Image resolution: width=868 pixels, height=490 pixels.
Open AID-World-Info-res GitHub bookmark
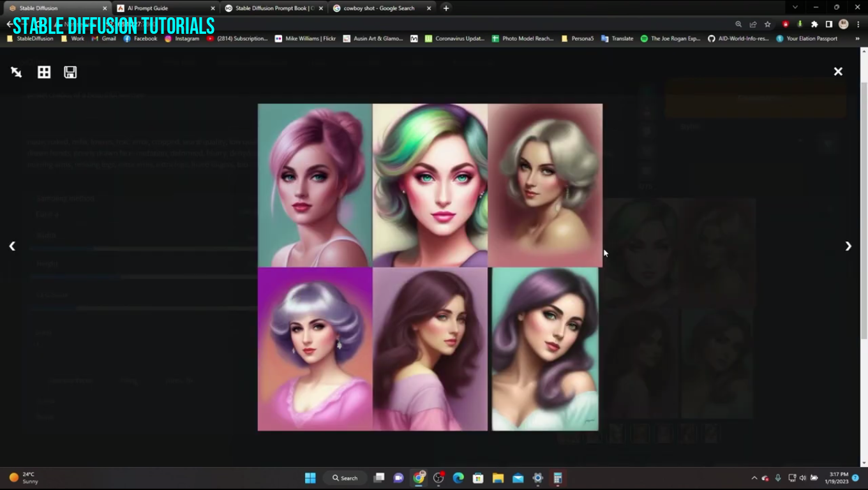pyautogui.click(x=738, y=38)
